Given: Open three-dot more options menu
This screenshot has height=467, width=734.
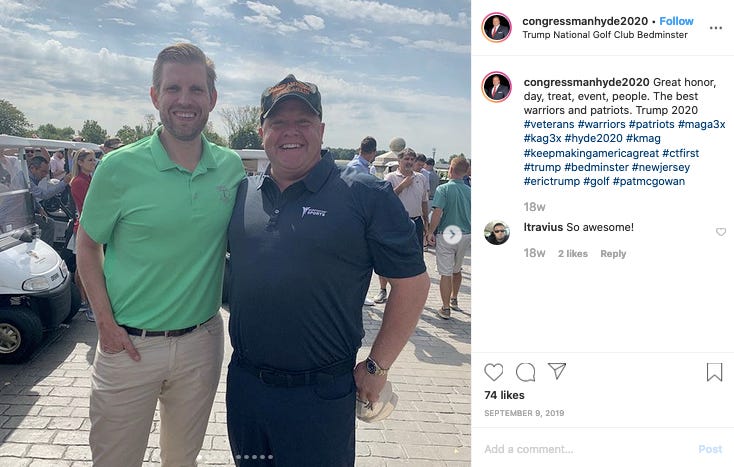Looking at the screenshot, I should click(x=715, y=28).
